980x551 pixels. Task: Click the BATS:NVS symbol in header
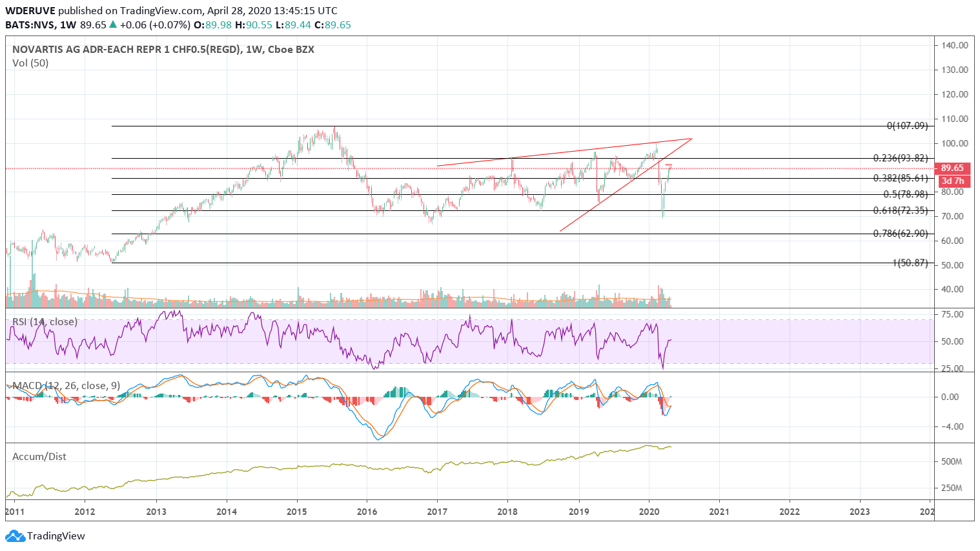[x=30, y=25]
